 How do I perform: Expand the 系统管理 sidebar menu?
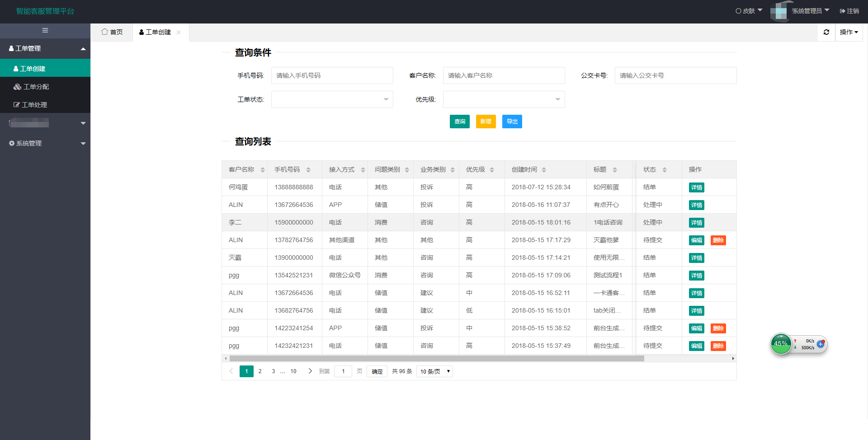pos(45,143)
